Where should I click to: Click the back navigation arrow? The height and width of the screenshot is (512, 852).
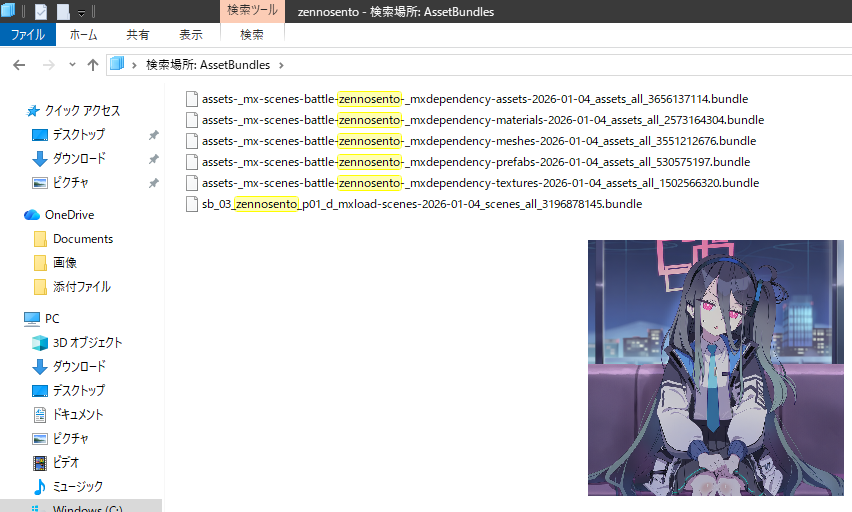point(18,65)
